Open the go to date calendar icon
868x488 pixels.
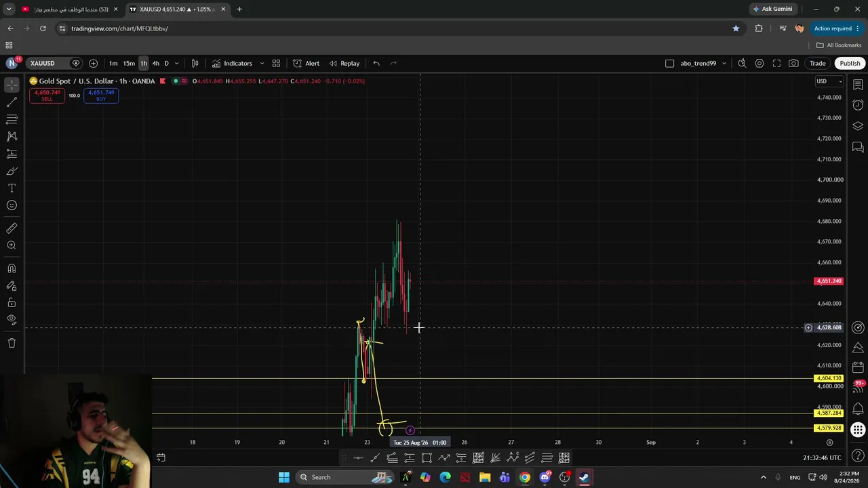(x=161, y=458)
